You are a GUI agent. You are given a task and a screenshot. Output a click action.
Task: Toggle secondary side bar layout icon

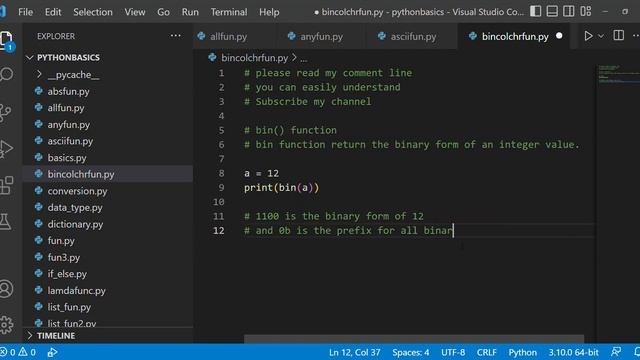(569, 11)
